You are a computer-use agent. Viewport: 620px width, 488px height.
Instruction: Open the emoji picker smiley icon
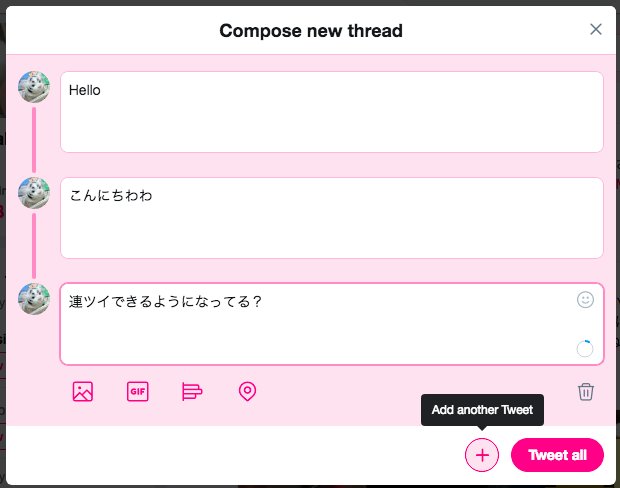[585, 300]
